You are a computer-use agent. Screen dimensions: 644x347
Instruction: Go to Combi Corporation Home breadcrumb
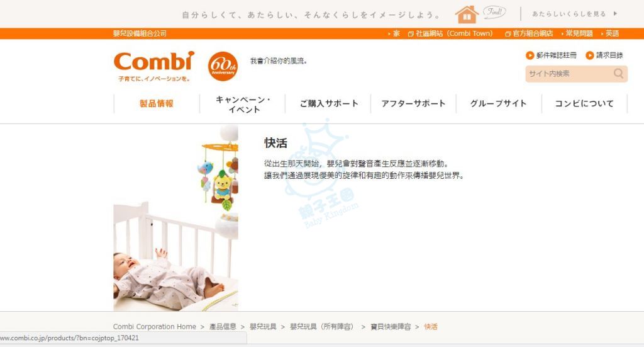155,326
